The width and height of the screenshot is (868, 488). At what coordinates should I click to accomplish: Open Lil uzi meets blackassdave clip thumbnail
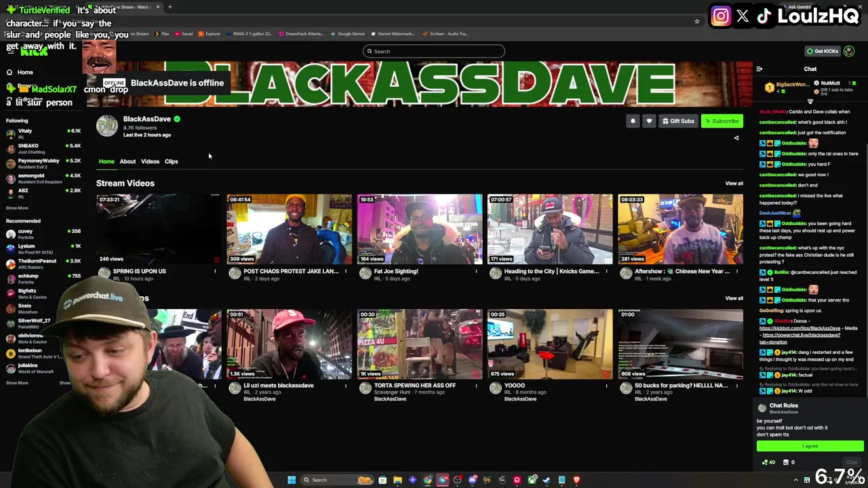coord(290,344)
